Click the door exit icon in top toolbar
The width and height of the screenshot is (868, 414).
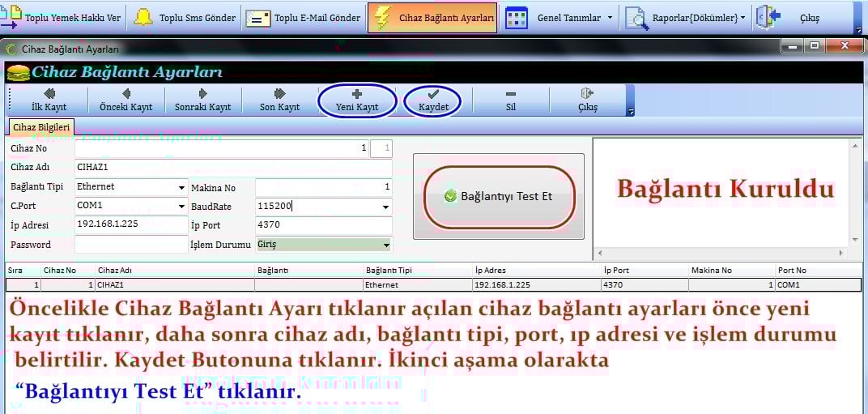[768, 17]
